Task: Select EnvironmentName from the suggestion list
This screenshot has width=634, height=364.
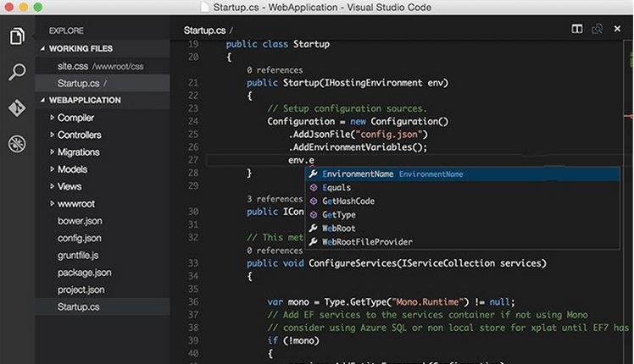Action: tap(462, 174)
